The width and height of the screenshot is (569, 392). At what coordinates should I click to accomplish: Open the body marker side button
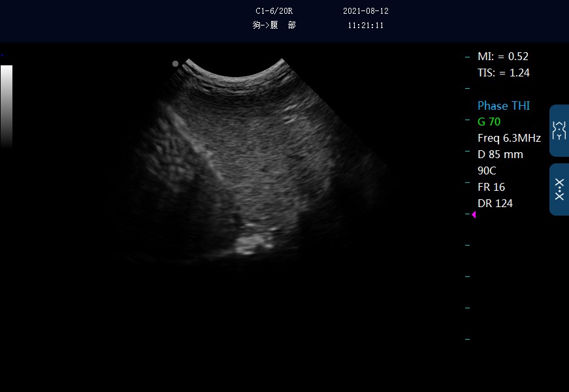click(x=559, y=131)
